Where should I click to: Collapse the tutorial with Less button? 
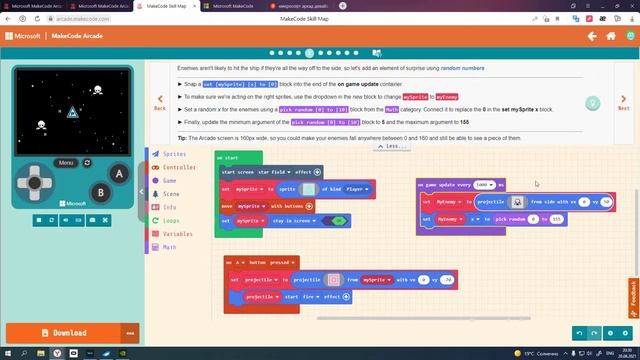coord(392,146)
